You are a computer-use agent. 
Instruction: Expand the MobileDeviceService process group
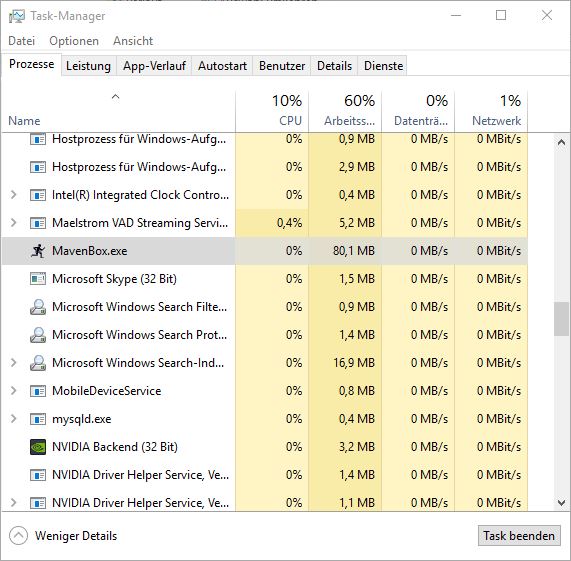(13, 391)
